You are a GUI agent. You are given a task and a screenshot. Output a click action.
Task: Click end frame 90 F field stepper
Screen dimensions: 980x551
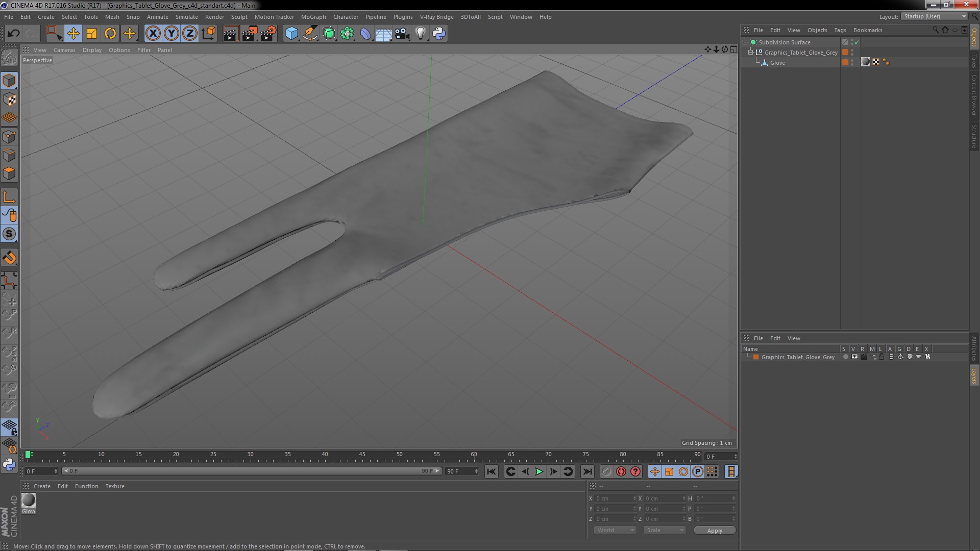pyautogui.click(x=476, y=471)
